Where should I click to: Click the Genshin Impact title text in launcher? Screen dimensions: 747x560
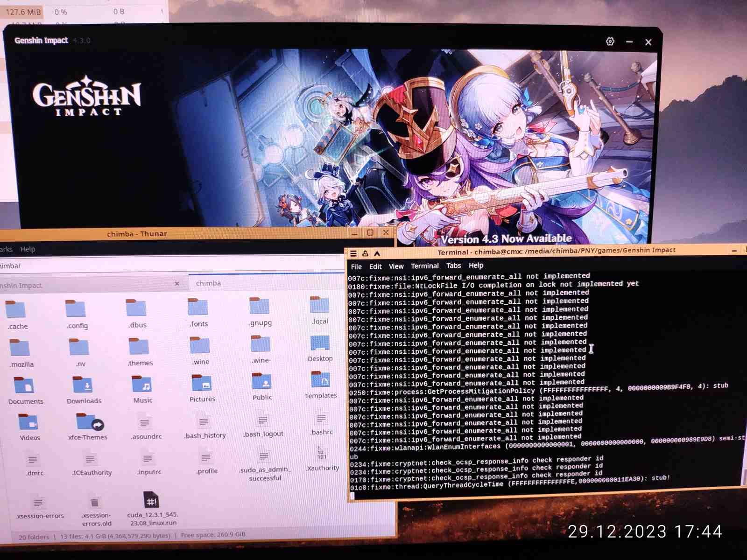coord(41,41)
